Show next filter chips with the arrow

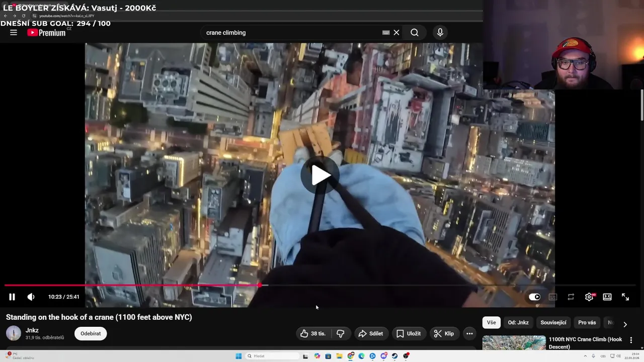tap(625, 324)
